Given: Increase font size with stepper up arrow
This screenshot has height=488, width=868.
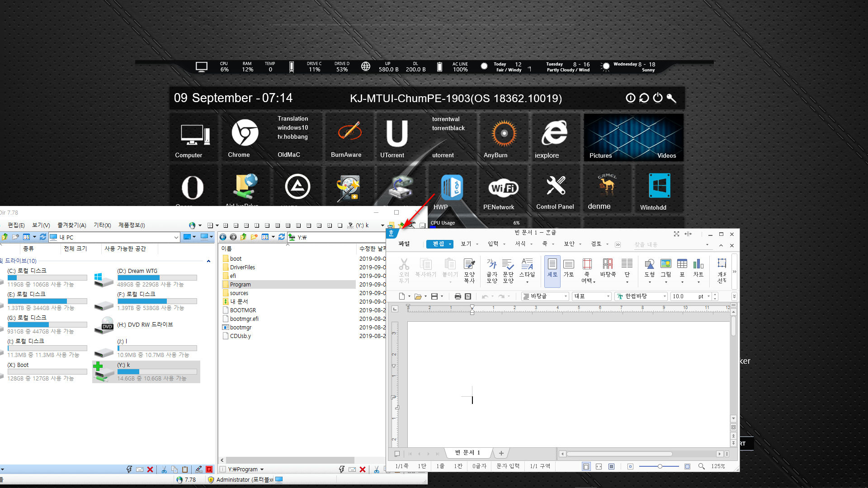Looking at the screenshot, I should [715, 295].
